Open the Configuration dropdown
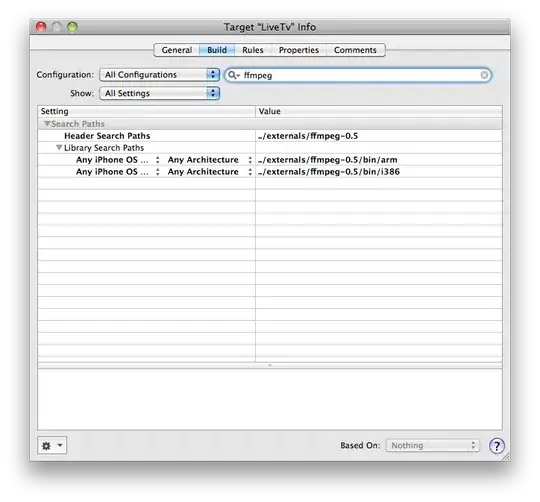540x502 pixels. tap(159, 75)
